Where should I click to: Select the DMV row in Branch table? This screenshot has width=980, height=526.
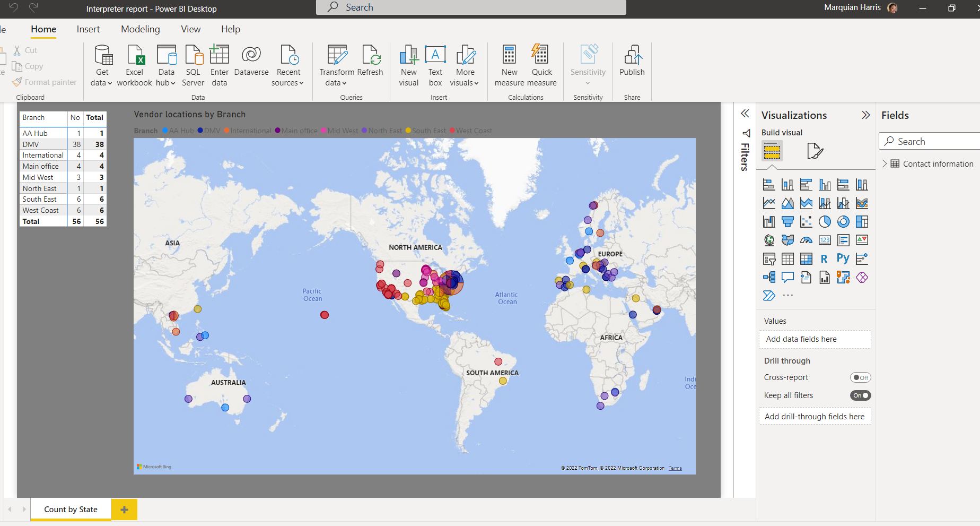click(63, 144)
